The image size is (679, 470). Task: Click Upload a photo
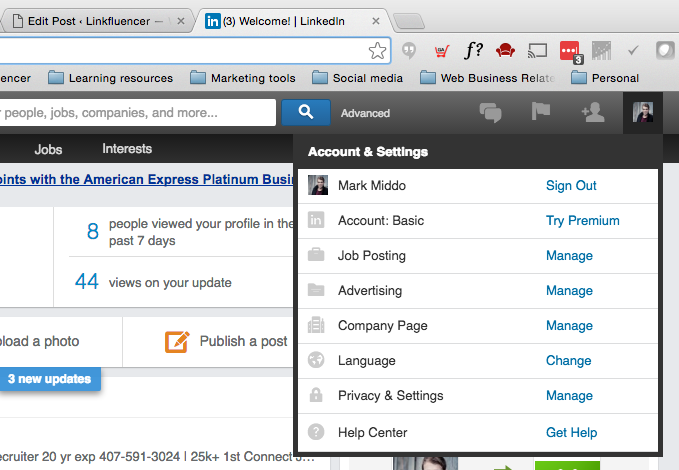click(39, 341)
